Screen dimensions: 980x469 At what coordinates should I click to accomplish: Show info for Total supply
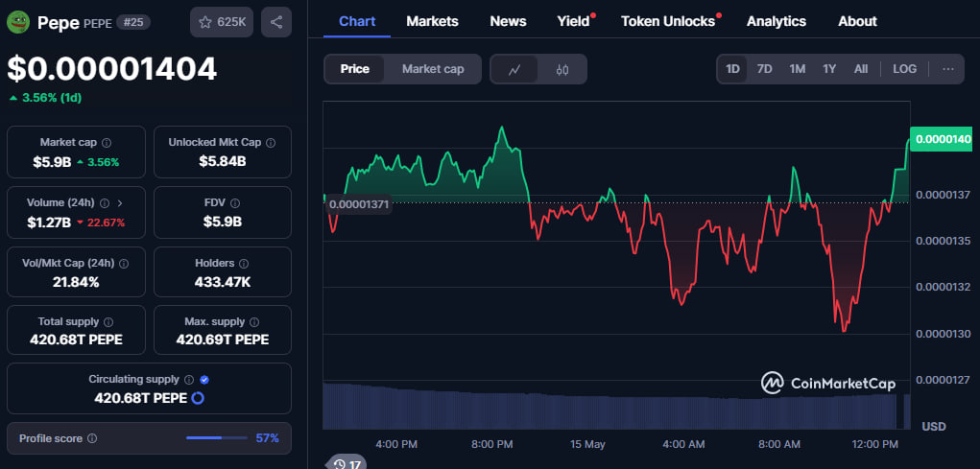tap(108, 322)
